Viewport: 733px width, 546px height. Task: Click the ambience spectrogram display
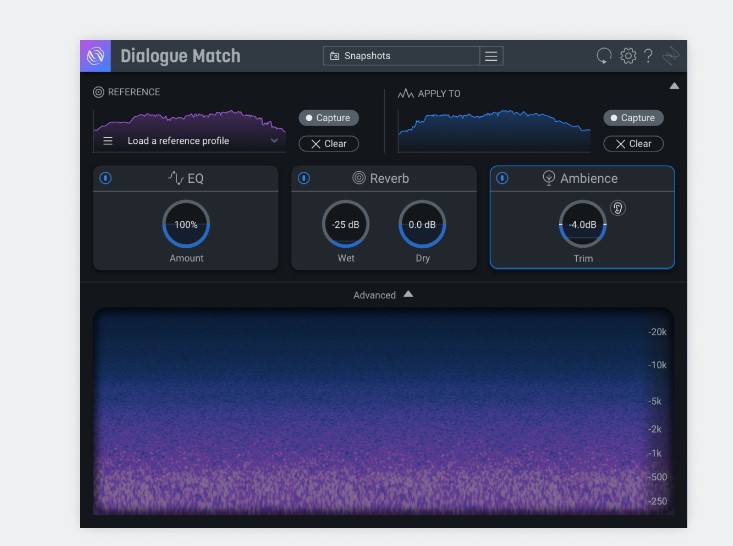coord(383,411)
